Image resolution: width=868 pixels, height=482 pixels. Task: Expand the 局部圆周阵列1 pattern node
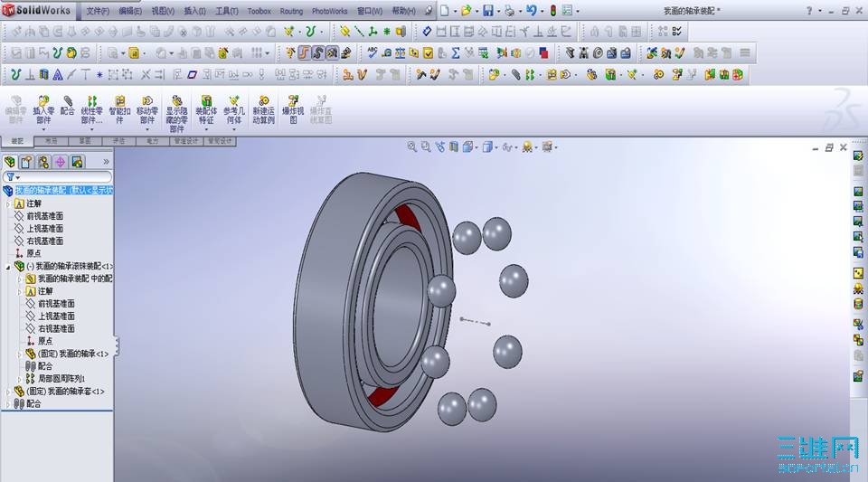pos(19,379)
